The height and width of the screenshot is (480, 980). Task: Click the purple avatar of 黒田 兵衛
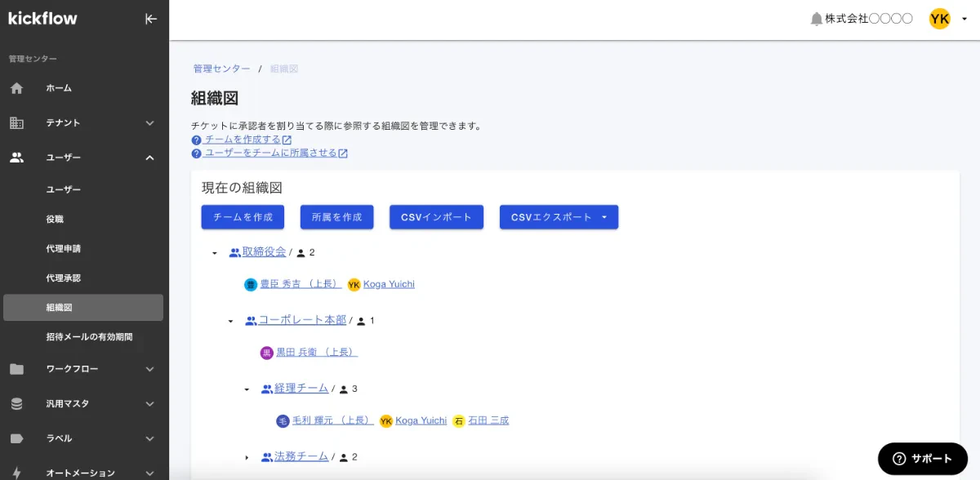(267, 353)
